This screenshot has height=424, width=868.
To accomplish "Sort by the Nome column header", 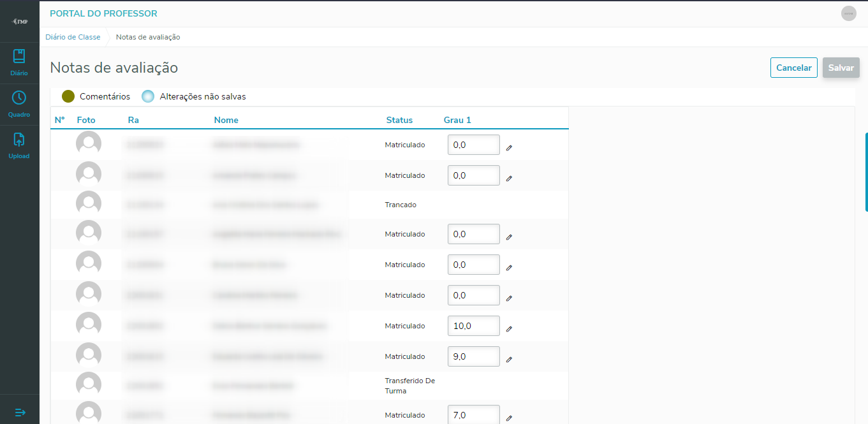I will pyautogui.click(x=226, y=120).
